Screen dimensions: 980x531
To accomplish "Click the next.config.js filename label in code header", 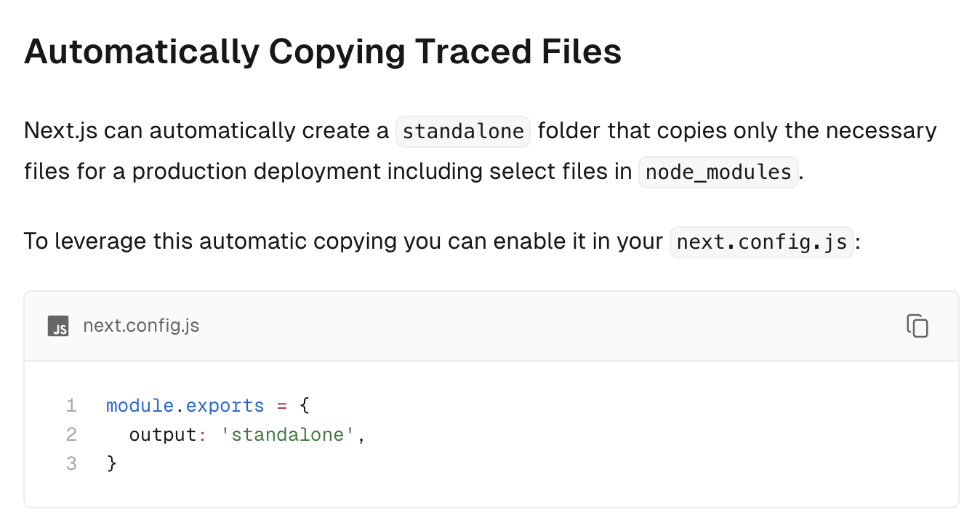I will pos(141,326).
